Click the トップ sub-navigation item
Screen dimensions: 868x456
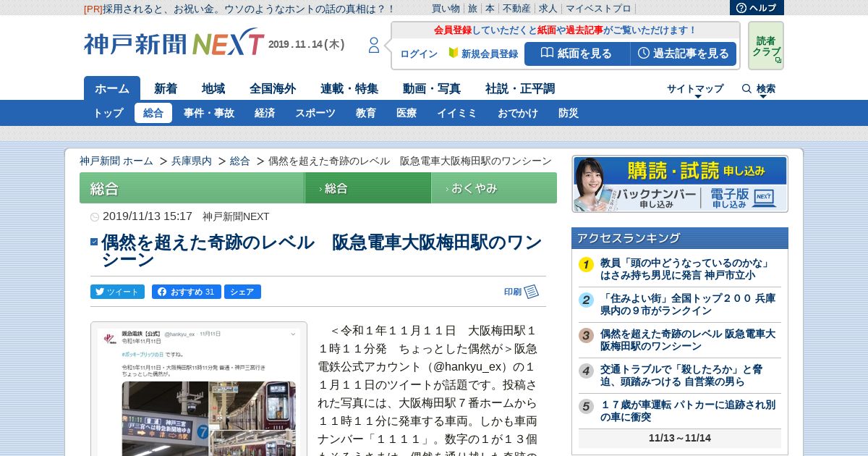(x=109, y=113)
